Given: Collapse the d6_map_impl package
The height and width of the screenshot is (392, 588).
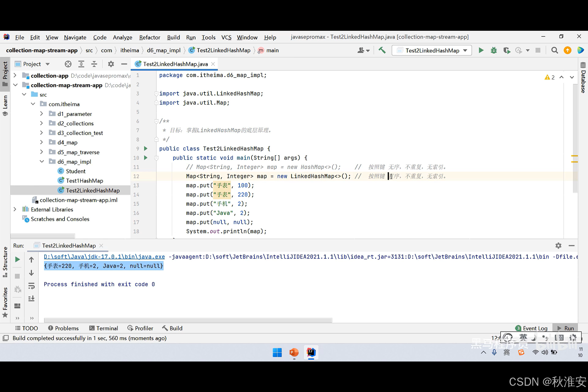Looking at the screenshot, I should [x=42, y=161].
